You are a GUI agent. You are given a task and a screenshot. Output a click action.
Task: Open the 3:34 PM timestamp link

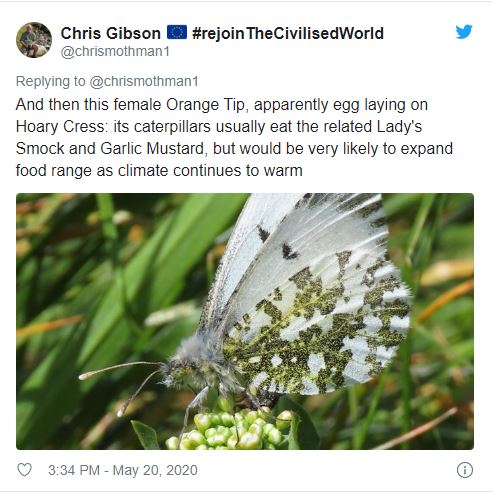pyautogui.click(x=74, y=470)
